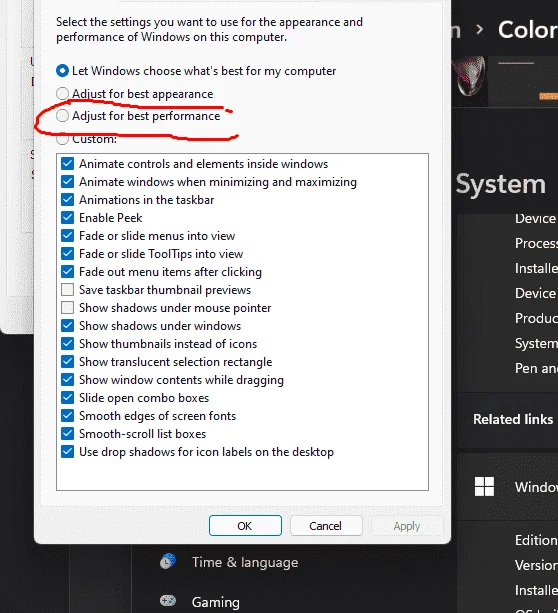558x613 pixels.
Task: Disable 'Show translucent selection rectangle'
Action: click(67, 362)
